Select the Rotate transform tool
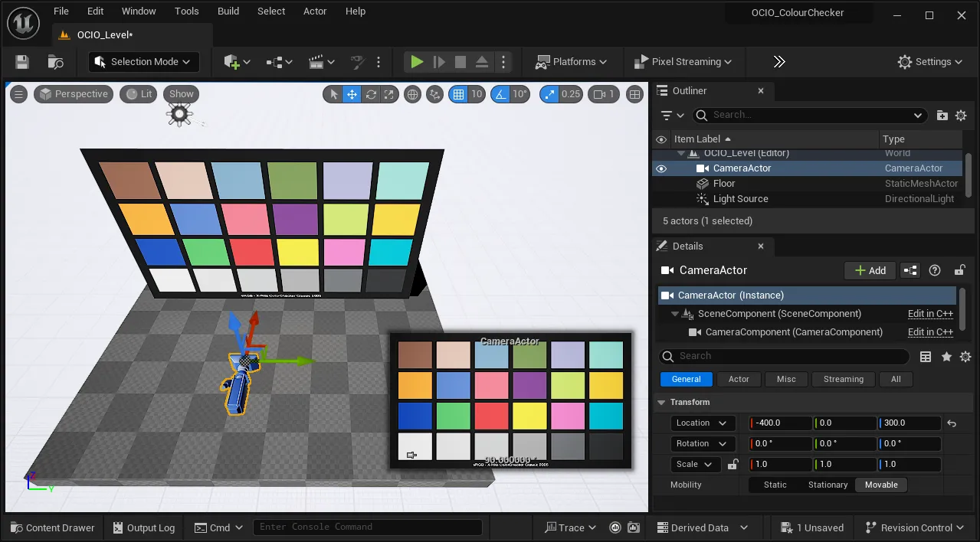Viewport: 980px width, 542px height. tap(371, 94)
